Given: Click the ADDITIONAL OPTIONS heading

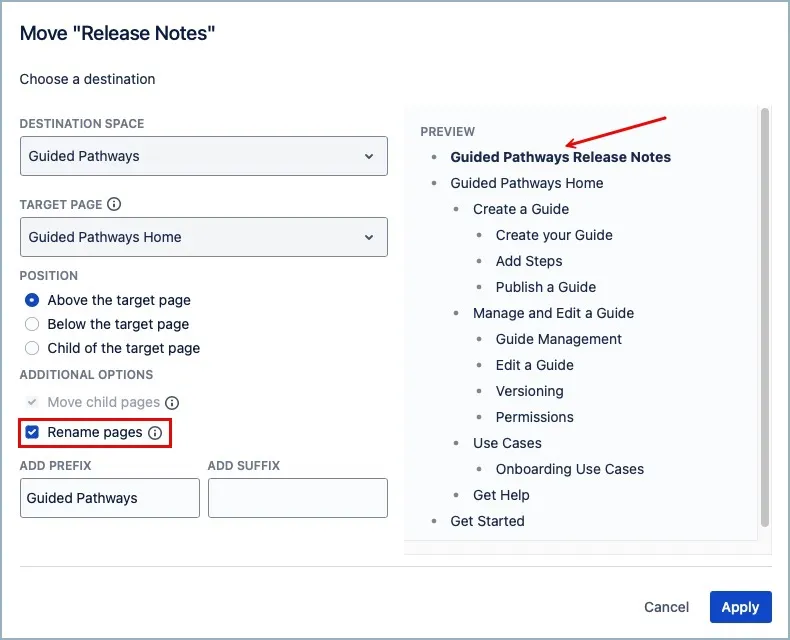Looking at the screenshot, I should coord(86,375).
